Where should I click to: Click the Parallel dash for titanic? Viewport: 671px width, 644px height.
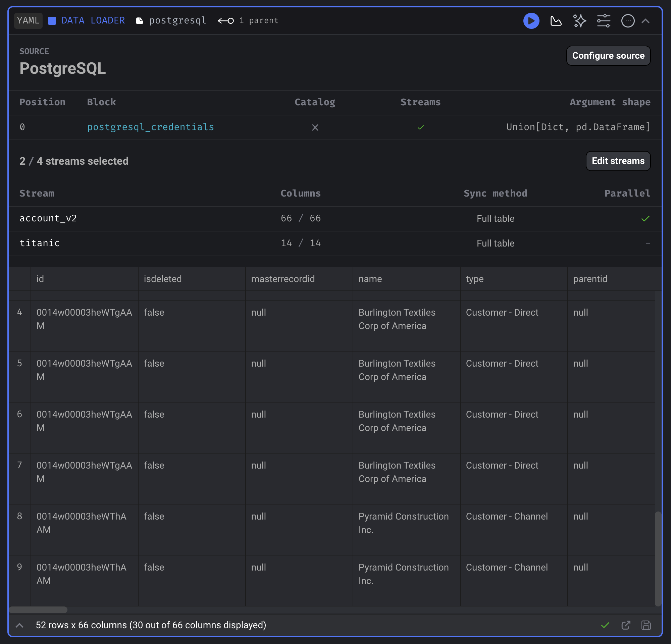(648, 243)
